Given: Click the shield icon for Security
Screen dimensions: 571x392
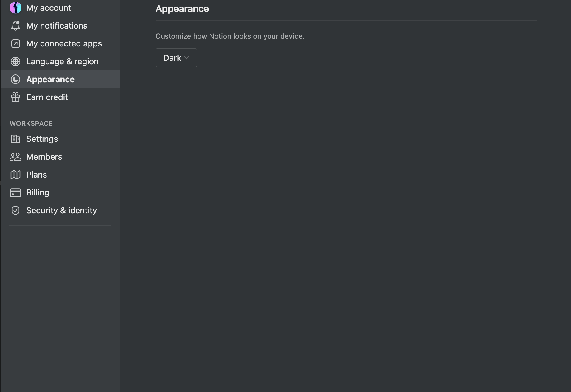Looking at the screenshot, I should coord(15,210).
